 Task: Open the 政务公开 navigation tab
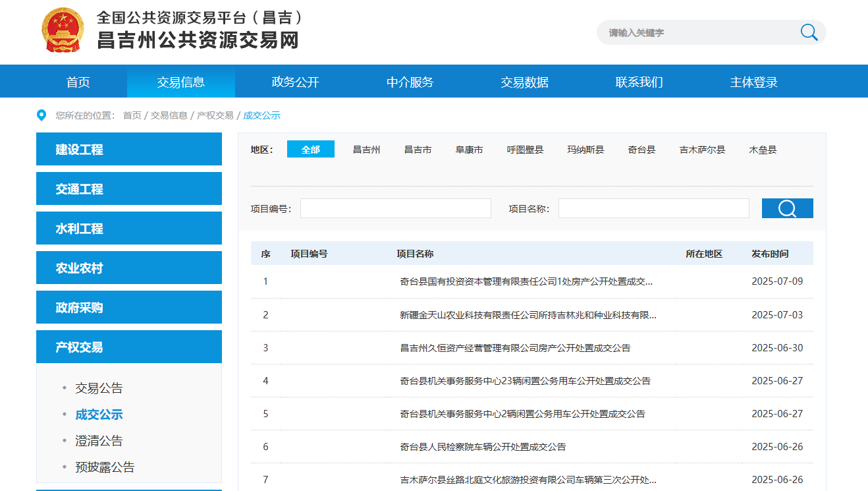(x=295, y=82)
